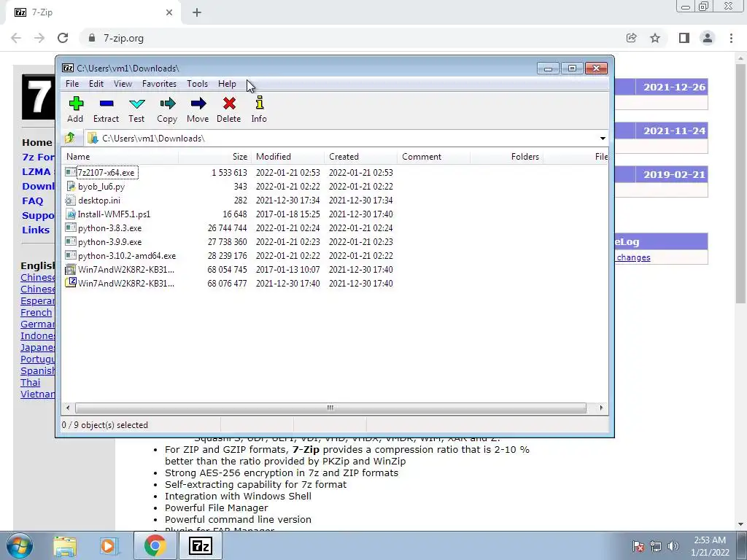Image resolution: width=747 pixels, height=560 pixels.
Task: Open the Favorites menu
Action: (159, 84)
